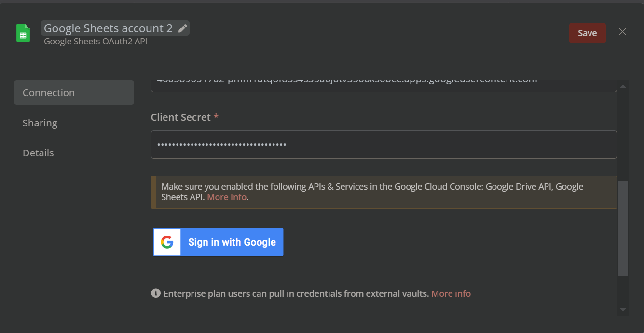
Task: Open More info link in the API notice
Action: (x=227, y=197)
